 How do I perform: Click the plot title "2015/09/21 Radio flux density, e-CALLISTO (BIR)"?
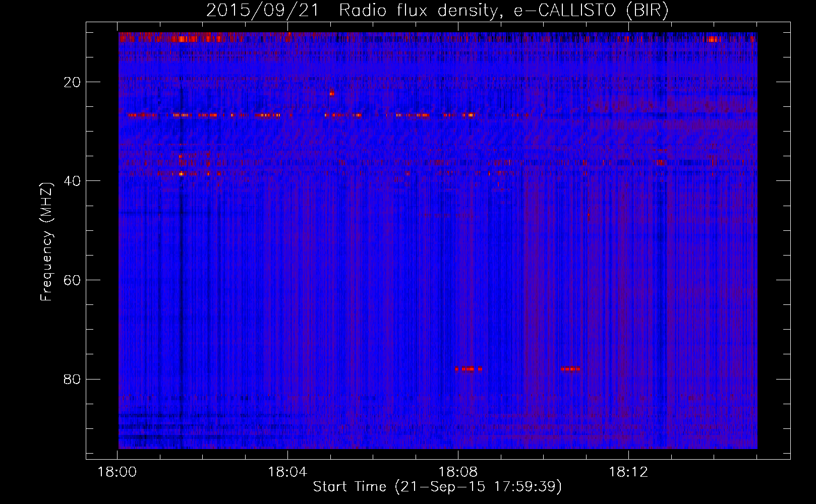click(x=437, y=10)
